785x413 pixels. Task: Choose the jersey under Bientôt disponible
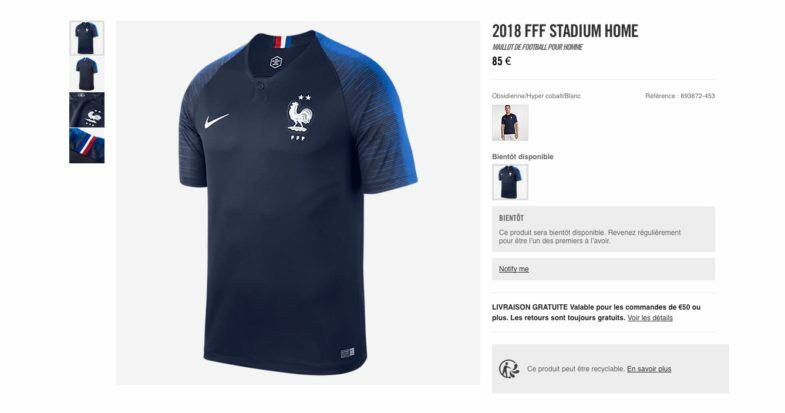(510, 182)
